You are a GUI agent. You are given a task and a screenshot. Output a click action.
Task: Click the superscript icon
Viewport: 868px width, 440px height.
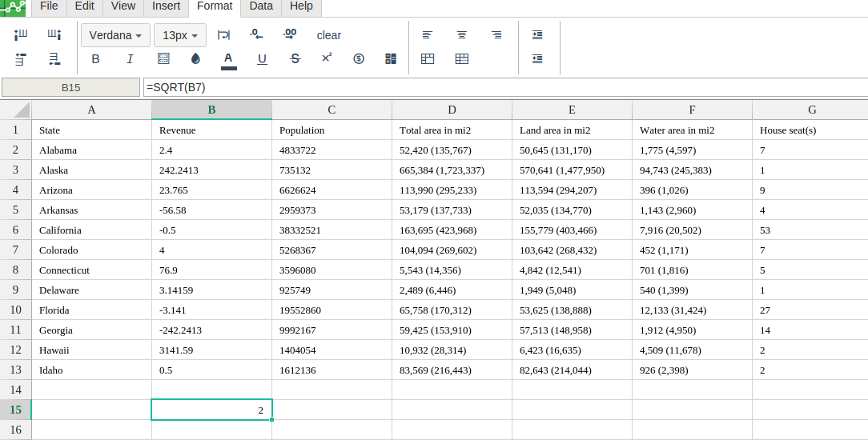[327, 58]
